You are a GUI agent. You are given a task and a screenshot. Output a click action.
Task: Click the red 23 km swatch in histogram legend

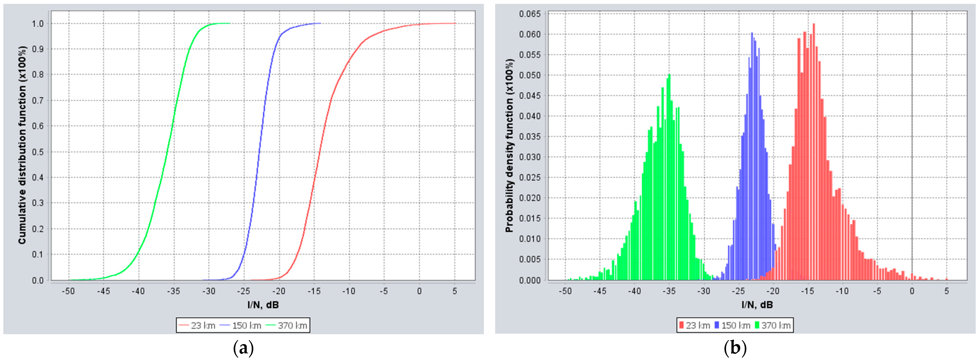682,326
